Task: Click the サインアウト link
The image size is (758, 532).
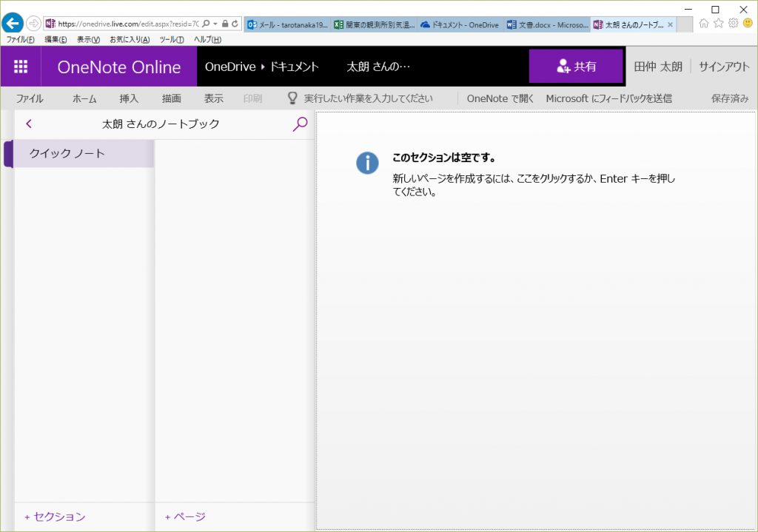Action: pyautogui.click(x=724, y=67)
